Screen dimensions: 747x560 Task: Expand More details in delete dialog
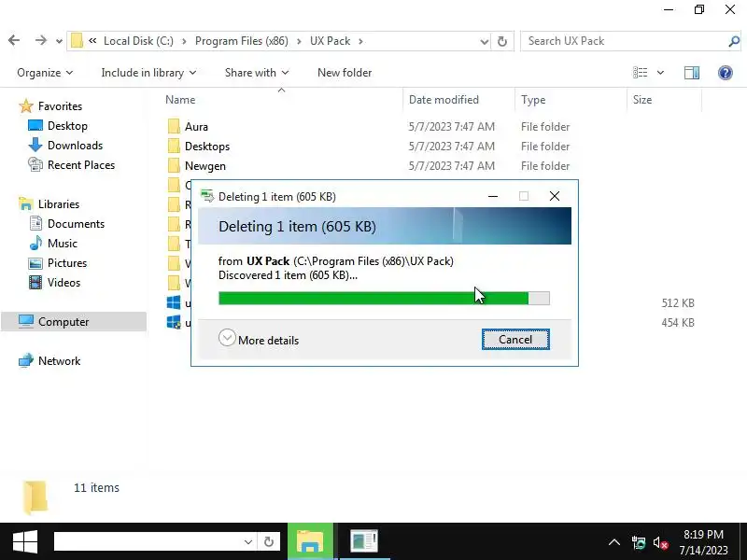pos(259,340)
